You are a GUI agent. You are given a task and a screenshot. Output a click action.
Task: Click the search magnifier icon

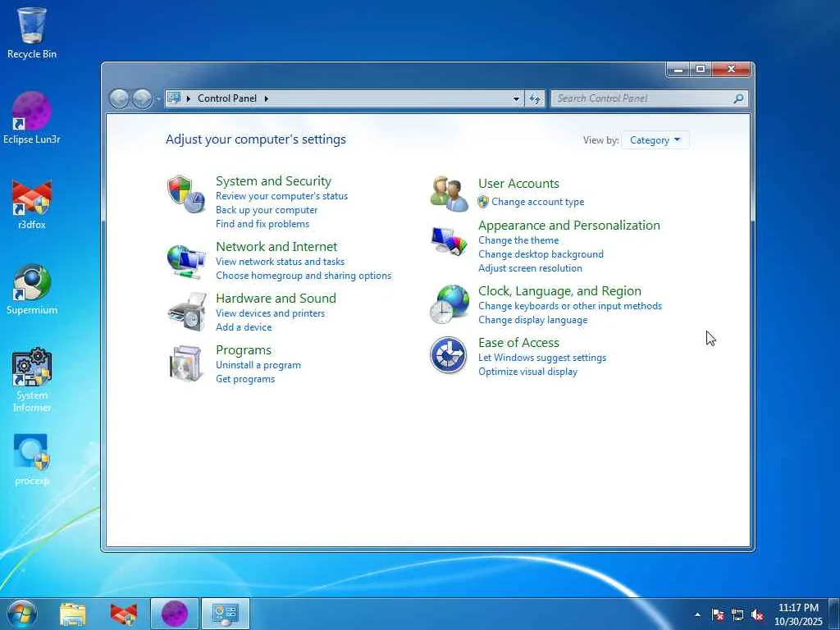tap(738, 98)
